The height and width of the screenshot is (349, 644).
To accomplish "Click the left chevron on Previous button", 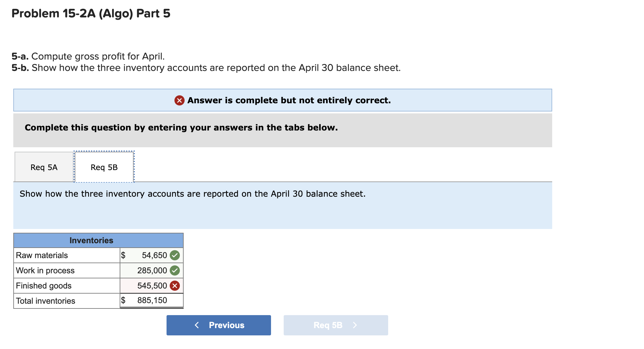I will [x=197, y=325].
